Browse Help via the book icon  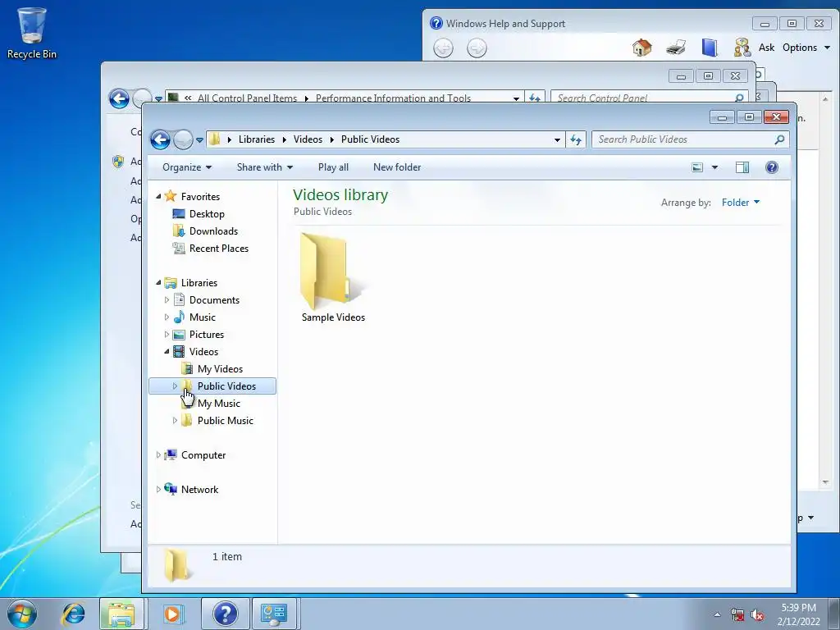[x=710, y=48]
